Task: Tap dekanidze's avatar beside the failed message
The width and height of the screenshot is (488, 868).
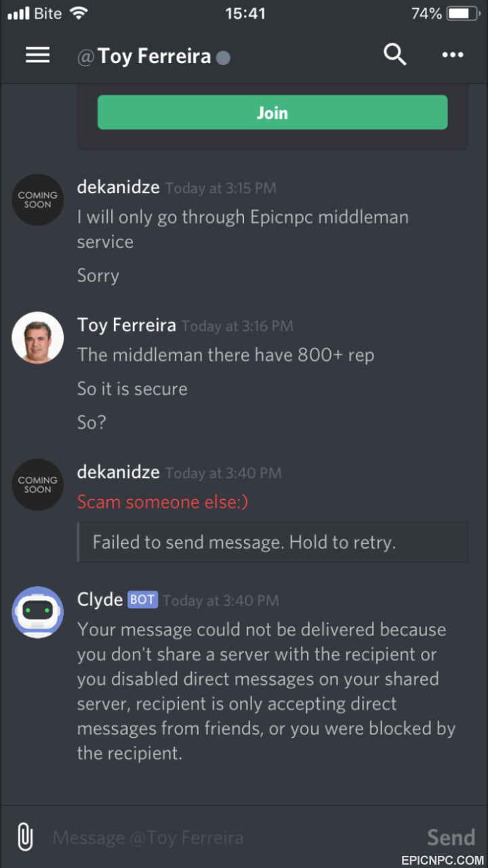Action: (38, 485)
